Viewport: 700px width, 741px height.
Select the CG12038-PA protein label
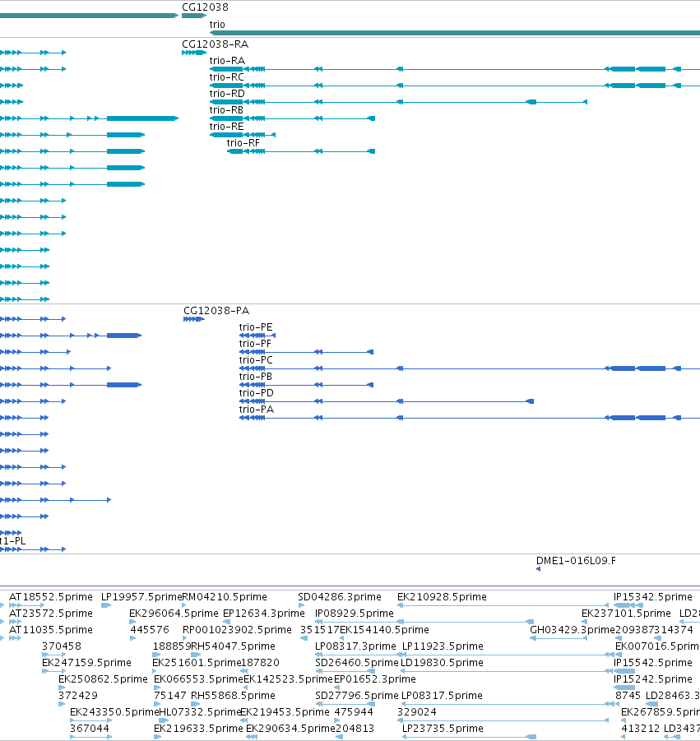(216, 311)
